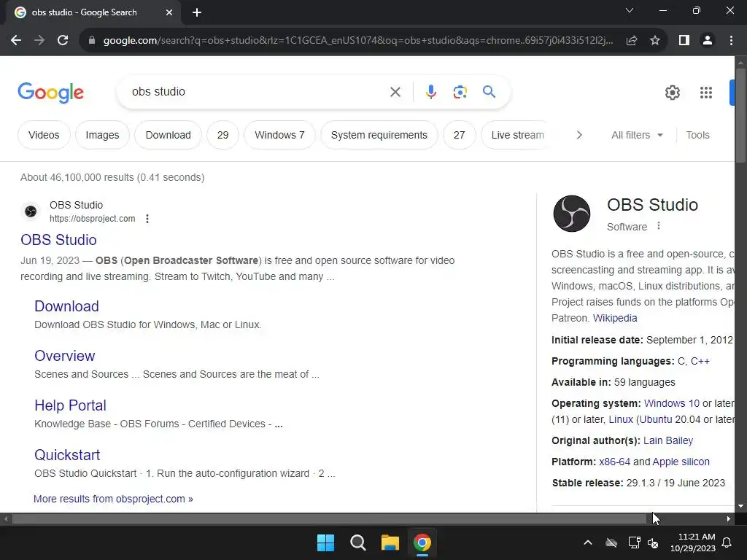
Task: Open the x86-64 platform link
Action: point(614,462)
